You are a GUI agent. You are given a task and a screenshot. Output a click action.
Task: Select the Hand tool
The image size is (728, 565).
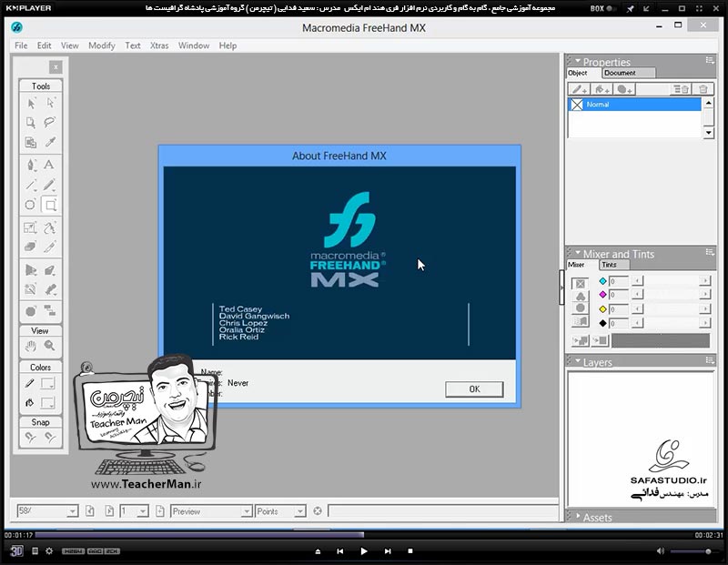tap(31, 346)
